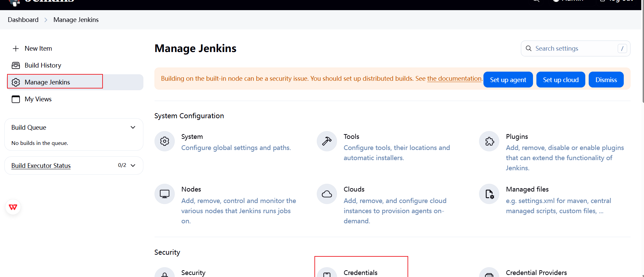
Task: Collapse the Build Queue panel chevron
Action: (133, 127)
